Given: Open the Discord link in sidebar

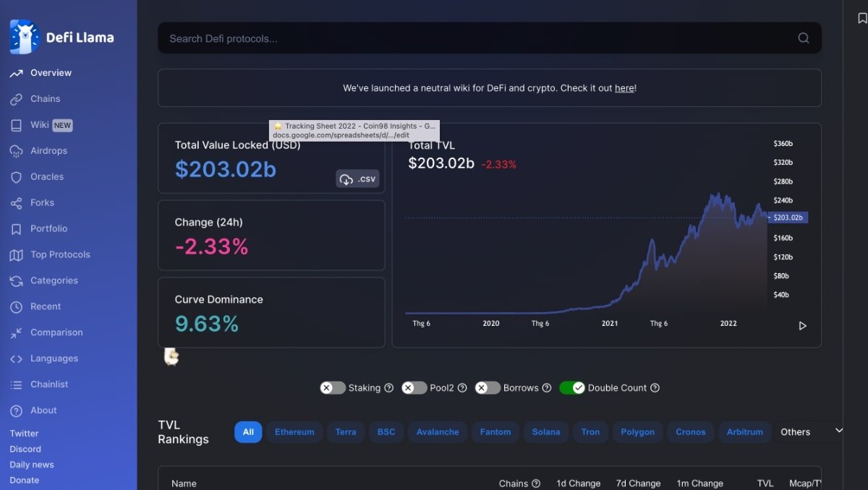Looking at the screenshot, I should coord(25,449).
